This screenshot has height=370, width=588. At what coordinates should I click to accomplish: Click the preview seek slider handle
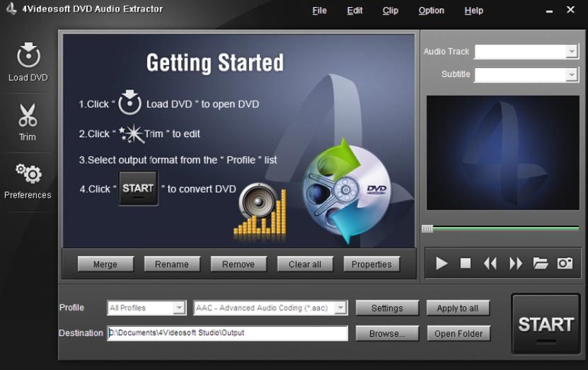(x=427, y=229)
